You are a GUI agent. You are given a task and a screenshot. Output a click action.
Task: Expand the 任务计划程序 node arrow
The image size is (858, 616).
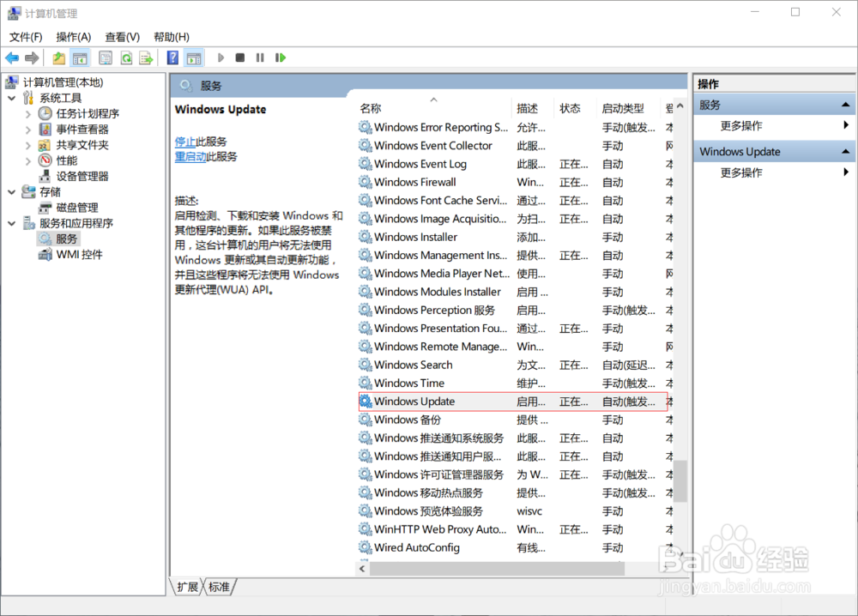pos(28,114)
